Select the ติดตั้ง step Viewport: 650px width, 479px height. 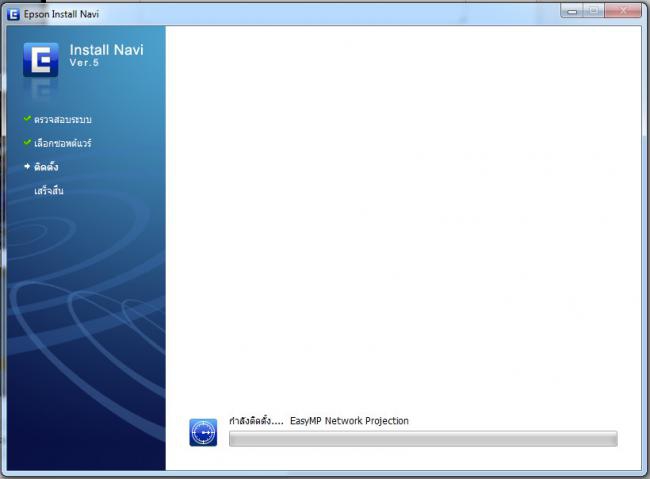pyautogui.click(x=46, y=167)
